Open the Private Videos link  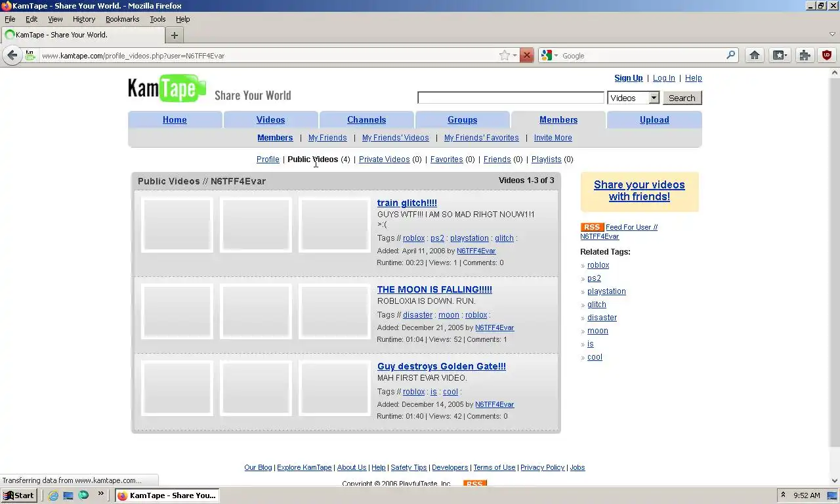[384, 159]
